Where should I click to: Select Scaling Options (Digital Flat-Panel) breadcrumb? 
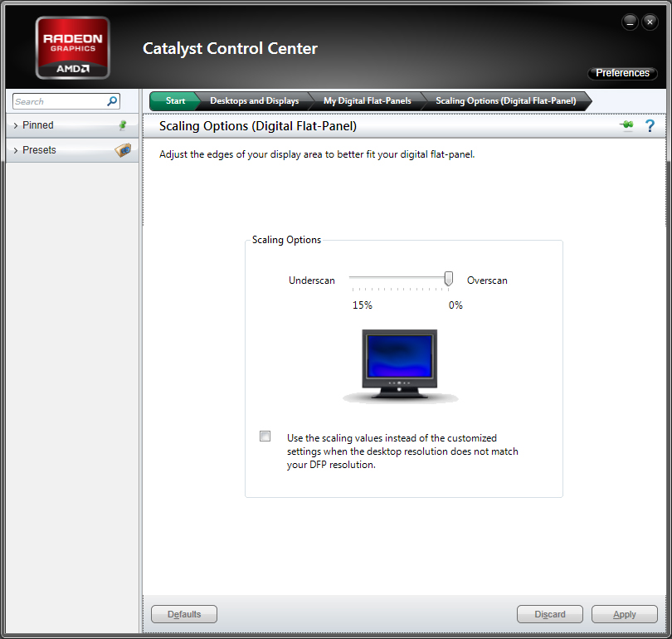[506, 101]
